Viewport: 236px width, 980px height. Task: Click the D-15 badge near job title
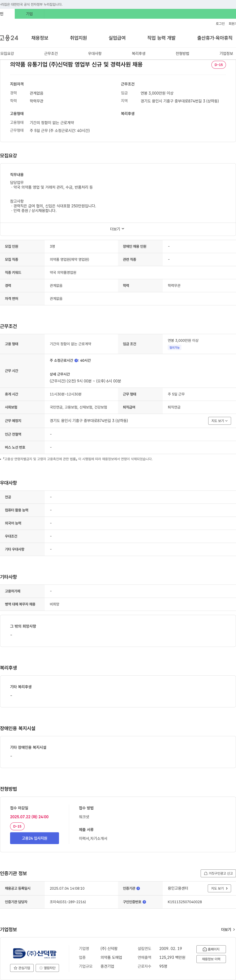point(219,65)
